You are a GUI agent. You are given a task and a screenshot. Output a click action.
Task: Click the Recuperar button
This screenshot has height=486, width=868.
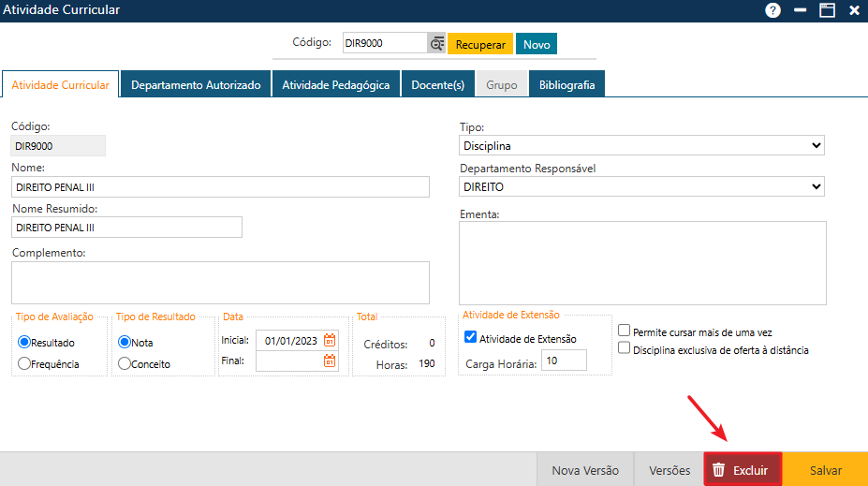click(x=480, y=44)
